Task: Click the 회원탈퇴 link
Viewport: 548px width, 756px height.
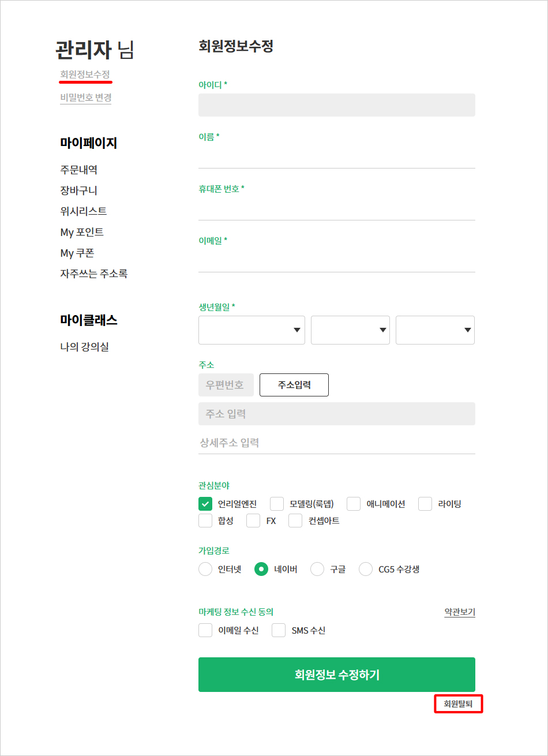Action: click(458, 704)
